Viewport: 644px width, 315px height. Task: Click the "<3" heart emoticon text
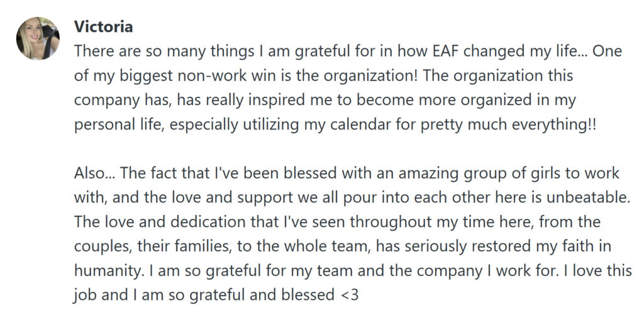click(349, 292)
